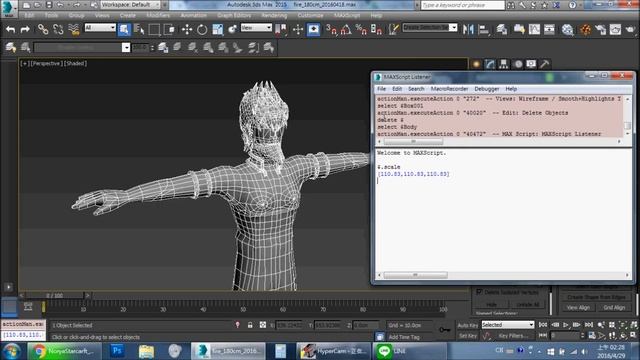This screenshot has height=360, width=640.
Task: Activate the Select and Scale tool
Action: click(x=218, y=29)
